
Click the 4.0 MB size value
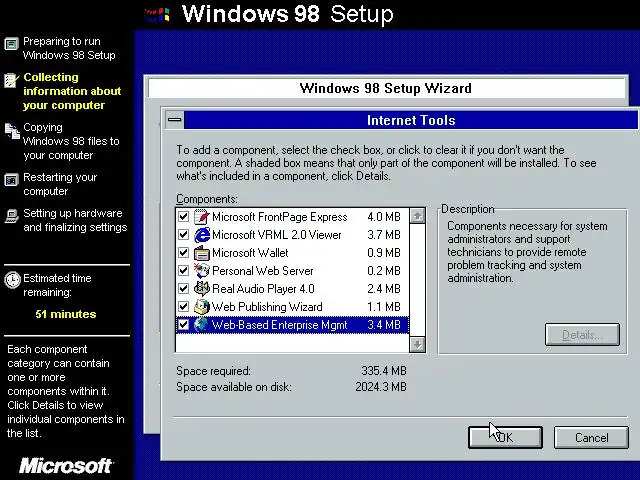tap(384, 217)
